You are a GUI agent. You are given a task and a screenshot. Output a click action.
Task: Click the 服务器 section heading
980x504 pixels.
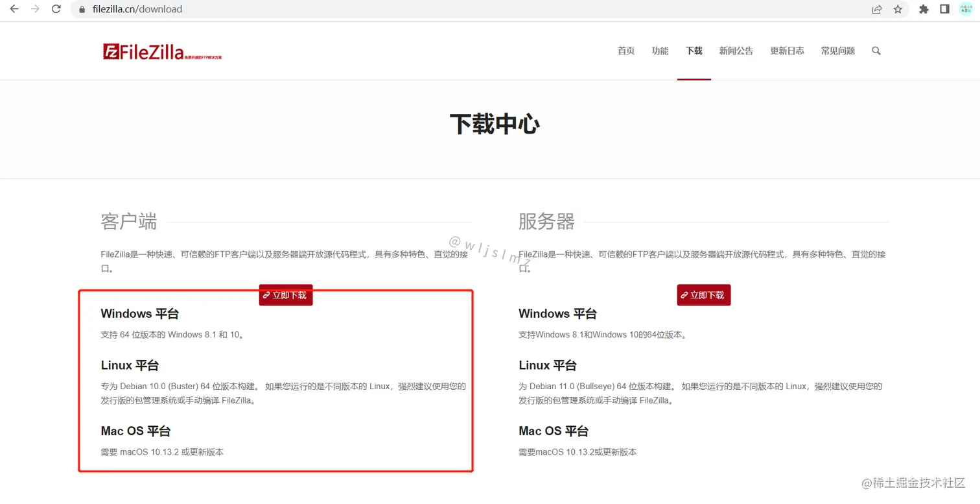(x=546, y=222)
